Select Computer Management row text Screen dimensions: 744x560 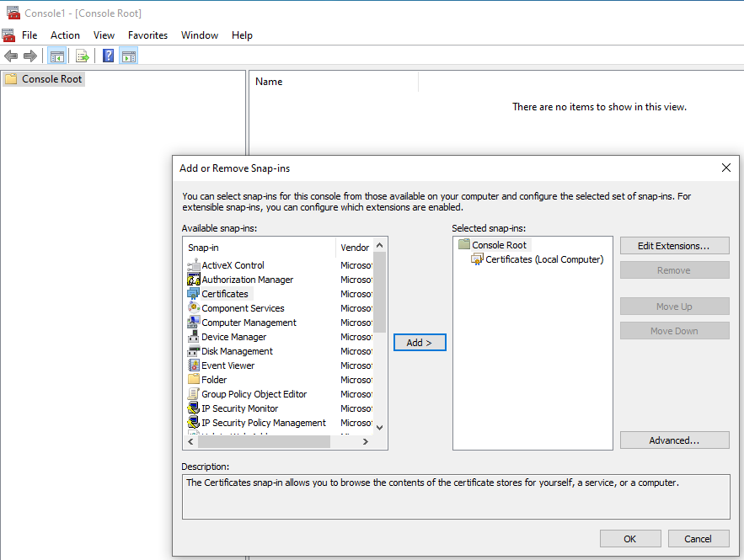(x=249, y=323)
